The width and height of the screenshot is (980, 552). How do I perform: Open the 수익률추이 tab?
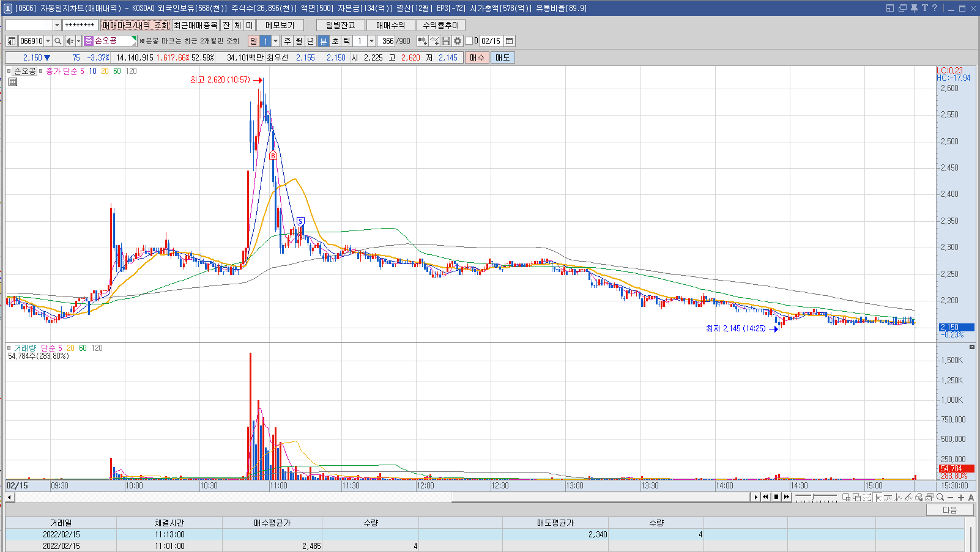click(x=441, y=25)
